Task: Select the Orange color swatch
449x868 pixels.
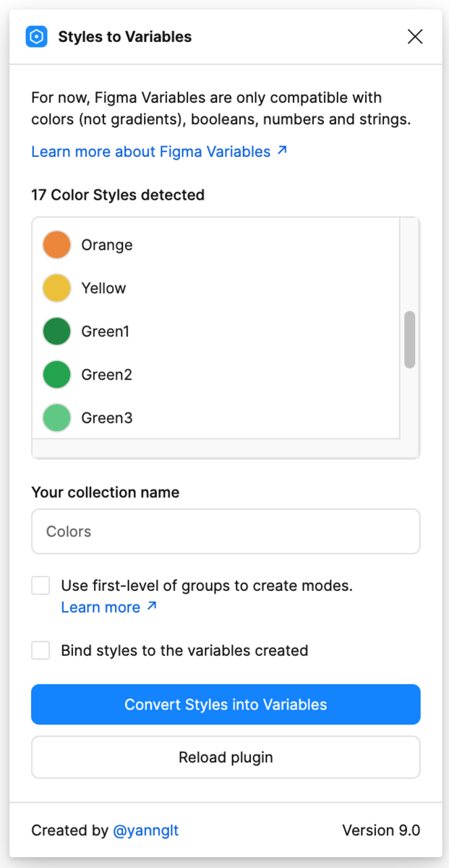Action: (56, 245)
